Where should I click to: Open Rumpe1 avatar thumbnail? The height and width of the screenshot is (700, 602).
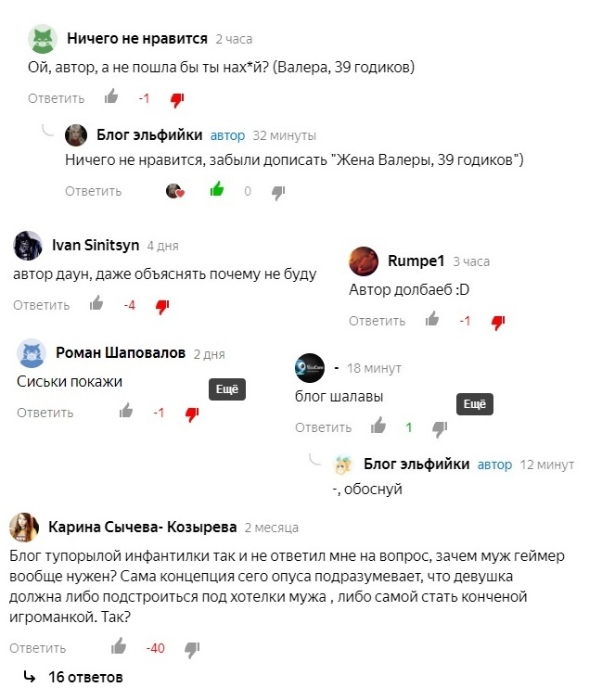(x=364, y=261)
